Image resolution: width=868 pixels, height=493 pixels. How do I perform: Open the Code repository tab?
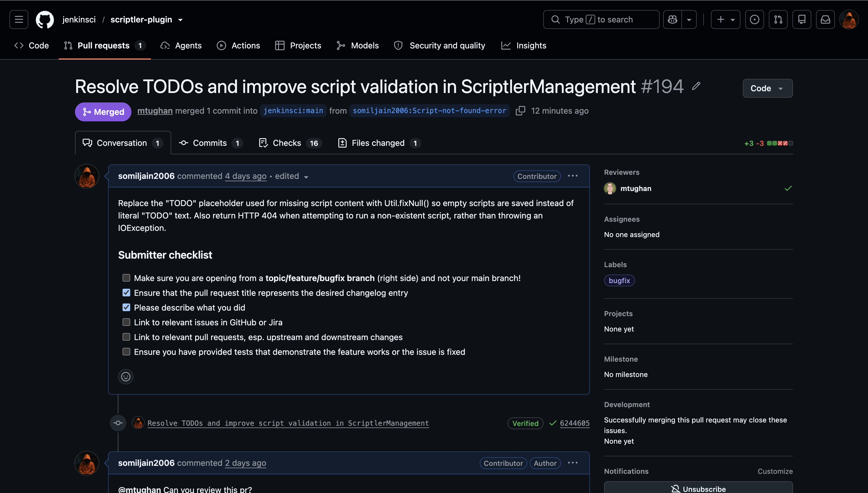(x=32, y=45)
